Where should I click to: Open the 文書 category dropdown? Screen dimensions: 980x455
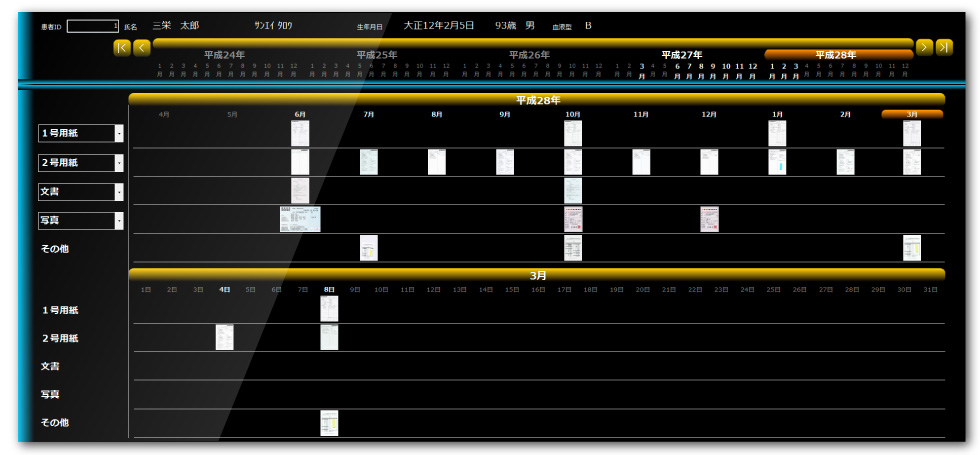tap(119, 191)
